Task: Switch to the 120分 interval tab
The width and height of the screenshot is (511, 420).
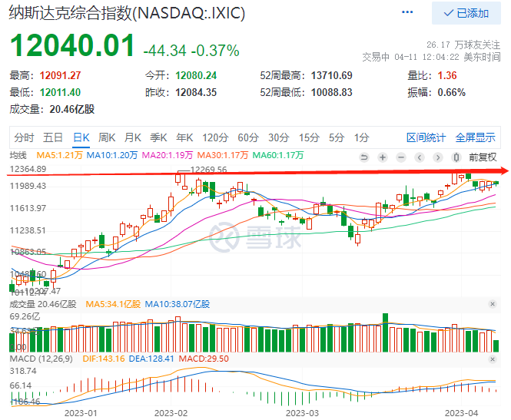Action: [215, 137]
